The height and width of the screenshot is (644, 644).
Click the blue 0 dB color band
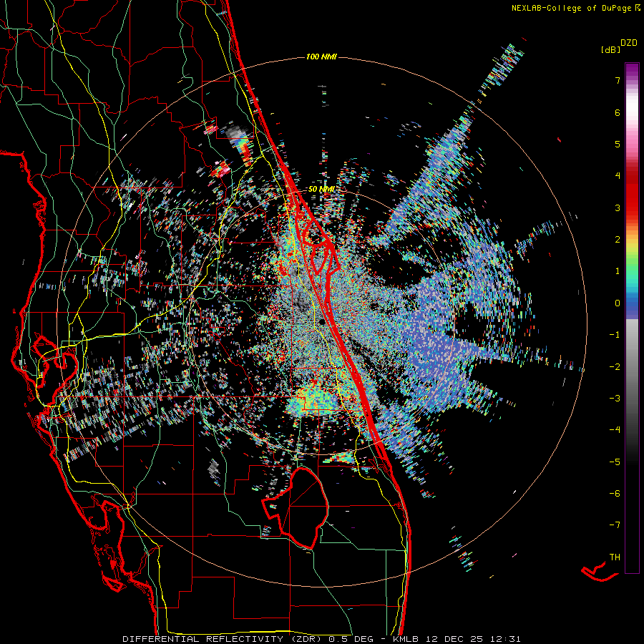pyautogui.click(x=632, y=303)
